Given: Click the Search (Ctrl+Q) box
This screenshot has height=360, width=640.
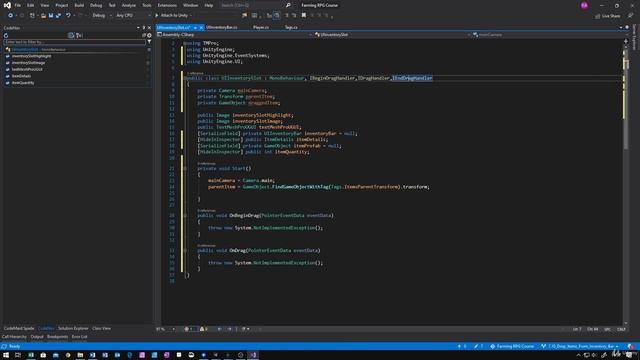Looking at the screenshot, I should tap(252, 5).
